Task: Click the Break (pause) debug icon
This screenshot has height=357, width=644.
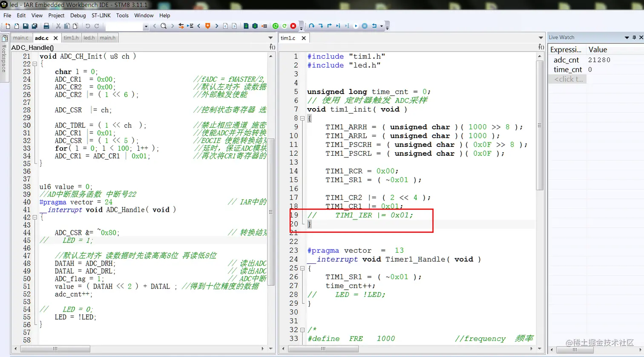Action: click(x=365, y=26)
